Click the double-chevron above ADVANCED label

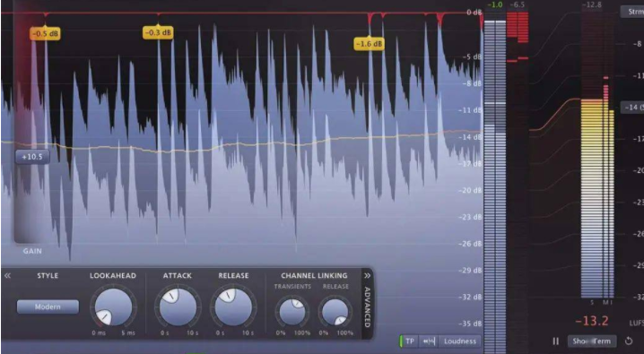[x=367, y=276]
